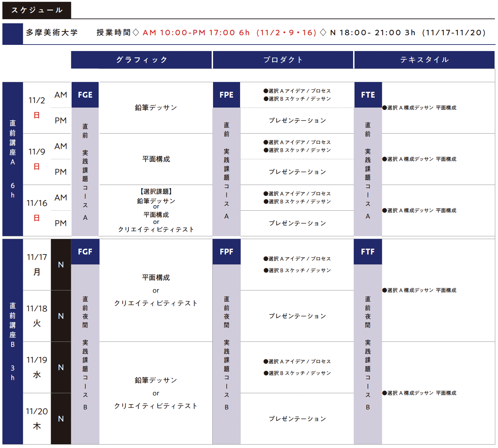Viewport: 498px width, 448px height.
Task: Click the スケジュール header tab
Action: pos(37,10)
